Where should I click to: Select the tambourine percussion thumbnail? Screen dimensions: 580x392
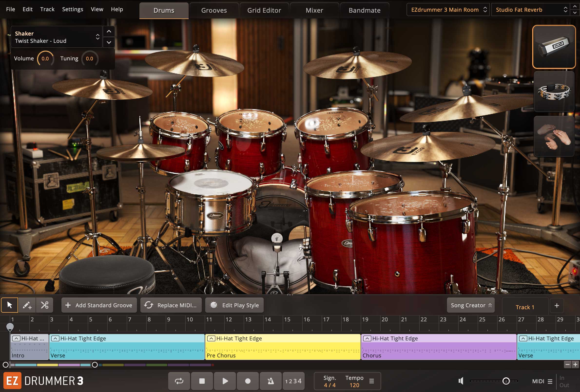(x=554, y=92)
